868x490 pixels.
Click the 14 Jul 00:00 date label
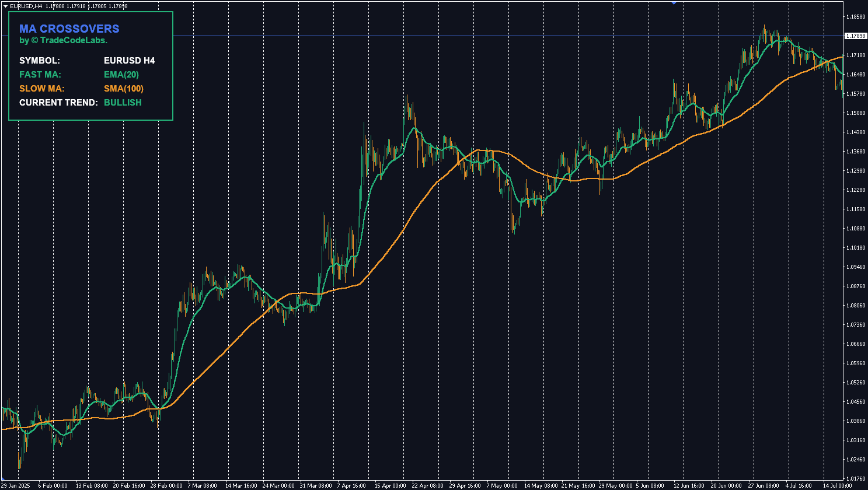[838, 485]
